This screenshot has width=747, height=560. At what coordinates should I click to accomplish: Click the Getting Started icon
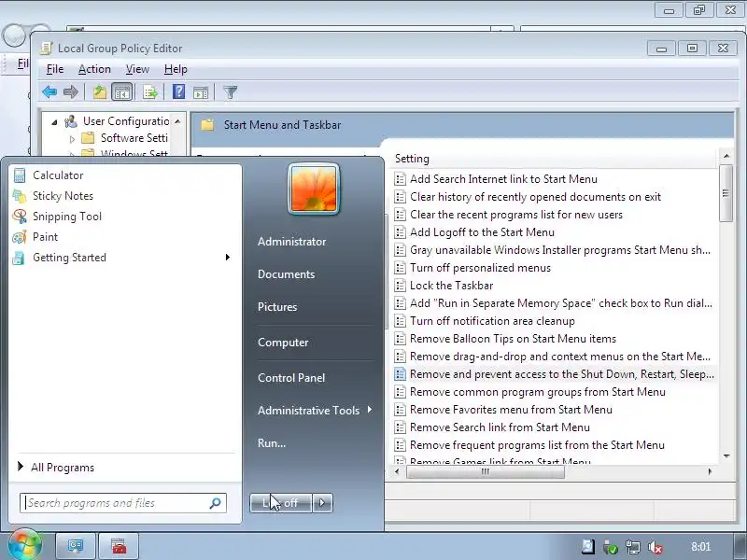click(19, 258)
